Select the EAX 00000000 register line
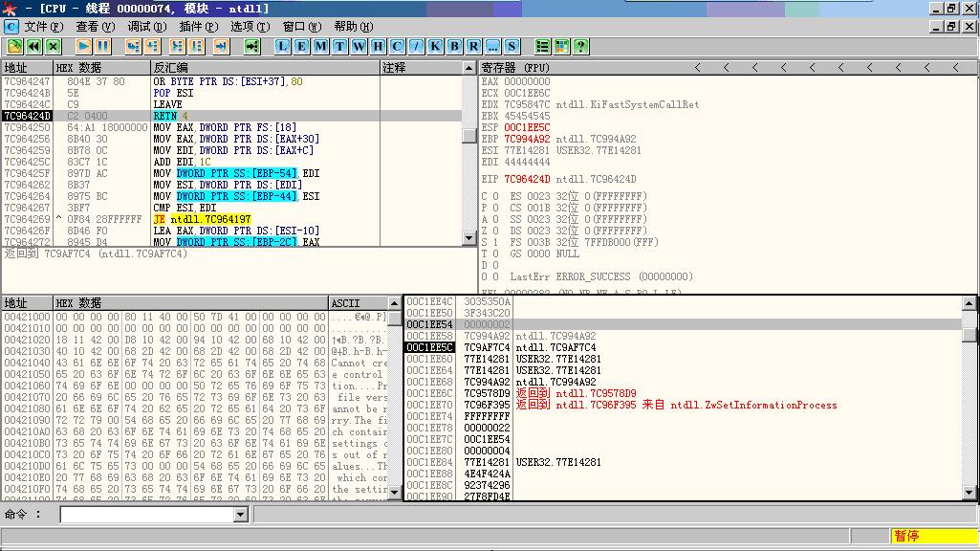 pos(515,81)
